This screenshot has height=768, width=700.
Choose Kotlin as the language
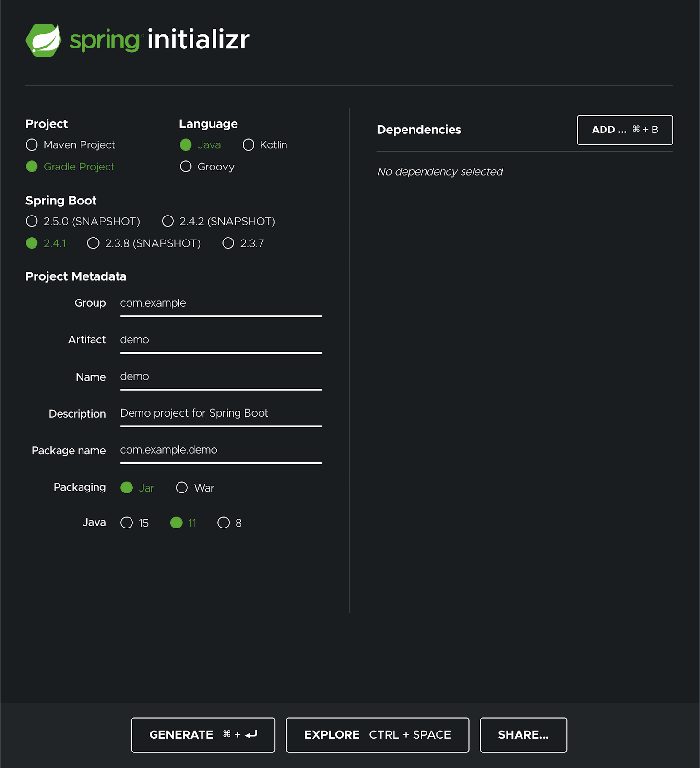click(x=249, y=144)
